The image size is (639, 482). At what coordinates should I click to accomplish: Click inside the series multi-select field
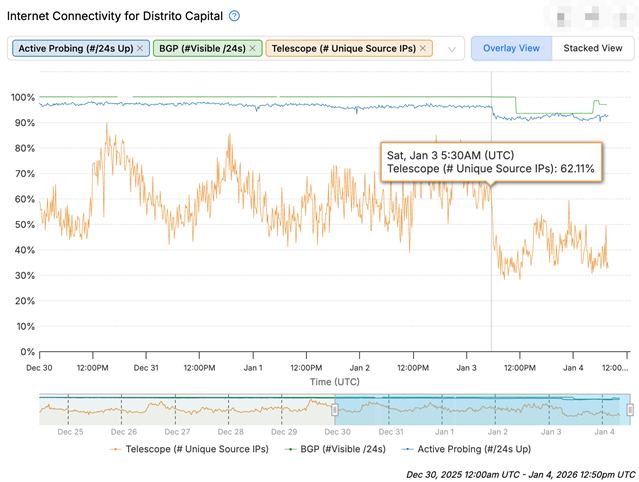pyautogui.click(x=441, y=48)
